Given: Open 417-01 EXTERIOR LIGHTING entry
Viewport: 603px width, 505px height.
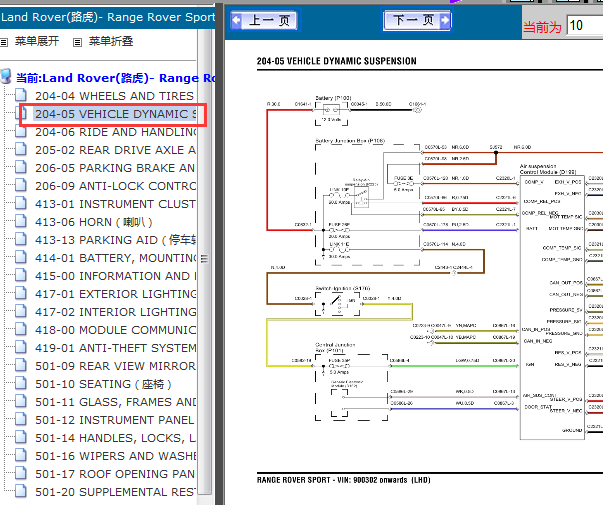Looking at the screenshot, I should point(115,294).
